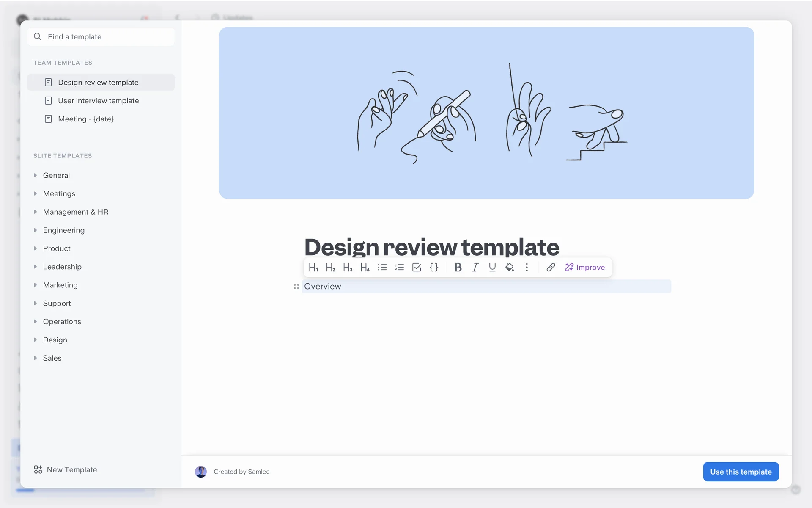Insert a code block with braces icon
The height and width of the screenshot is (508, 812).
[434, 267]
